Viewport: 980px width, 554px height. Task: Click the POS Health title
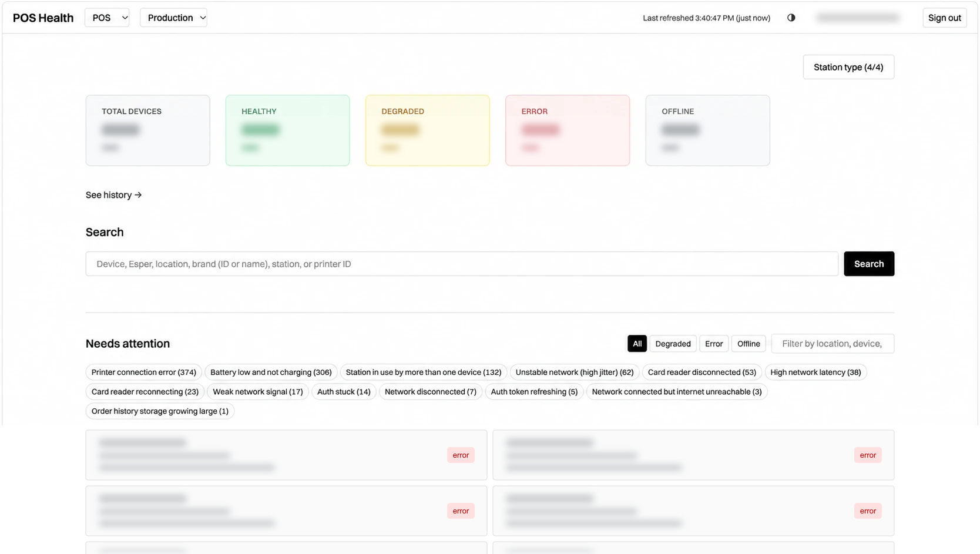[x=43, y=18]
